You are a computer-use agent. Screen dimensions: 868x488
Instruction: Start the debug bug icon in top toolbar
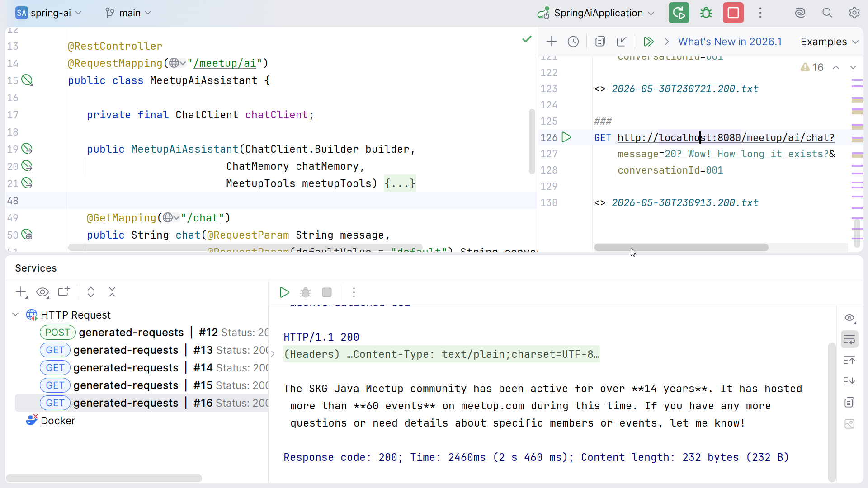706,13
